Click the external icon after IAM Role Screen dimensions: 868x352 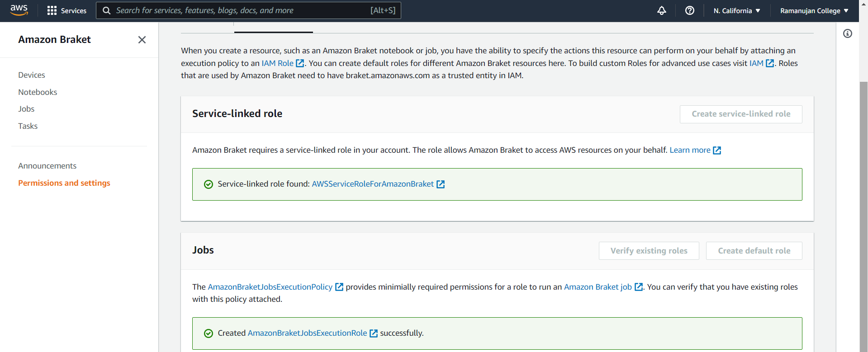pos(300,63)
